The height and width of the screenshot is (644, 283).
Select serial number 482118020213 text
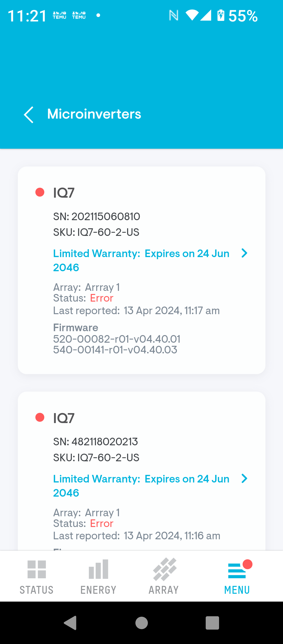coord(96,442)
